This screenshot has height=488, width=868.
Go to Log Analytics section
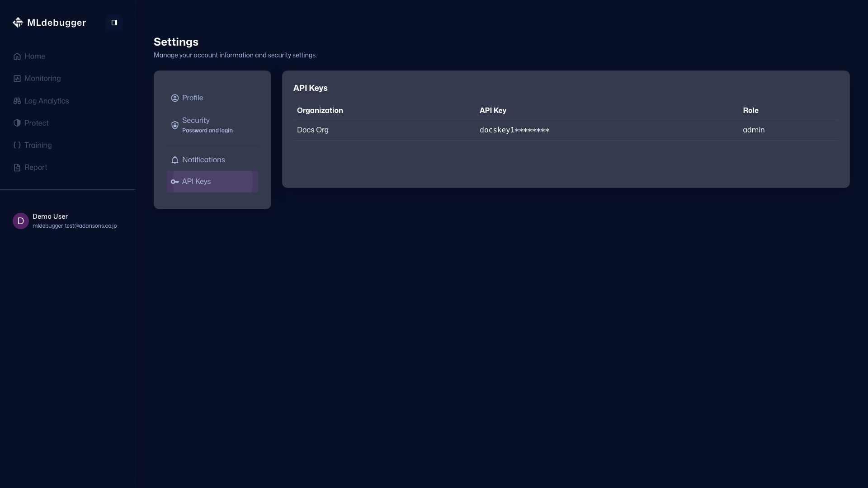click(x=47, y=101)
